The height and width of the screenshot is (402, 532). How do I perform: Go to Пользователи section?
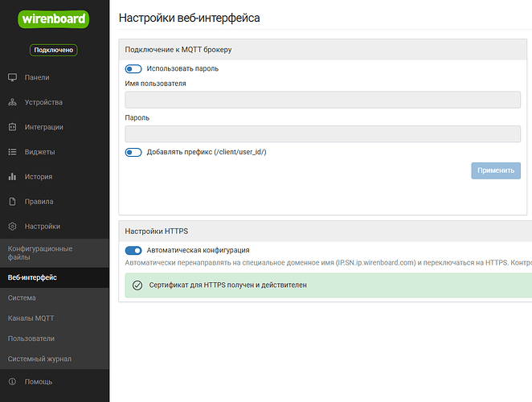(31, 338)
